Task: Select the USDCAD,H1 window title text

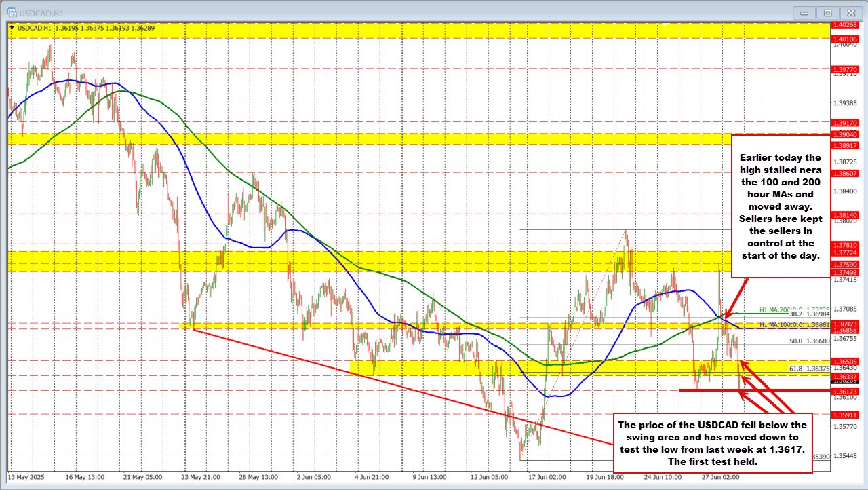Action: click(42, 12)
